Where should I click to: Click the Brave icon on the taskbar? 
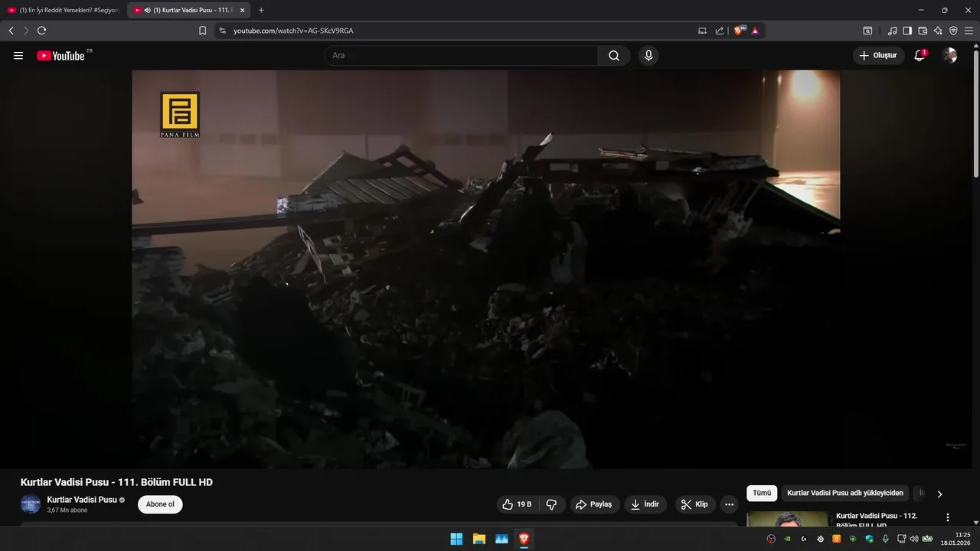[x=524, y=539]
